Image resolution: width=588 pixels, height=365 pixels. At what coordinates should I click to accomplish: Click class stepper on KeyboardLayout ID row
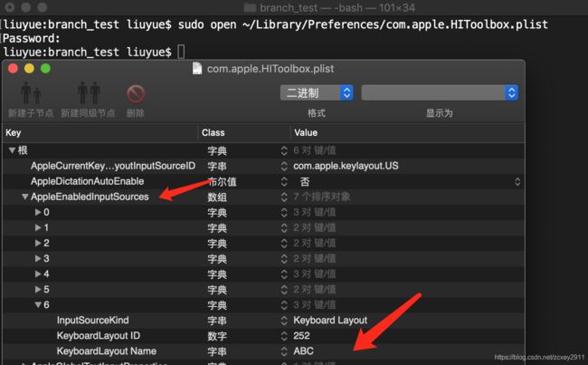click(284, 336)
